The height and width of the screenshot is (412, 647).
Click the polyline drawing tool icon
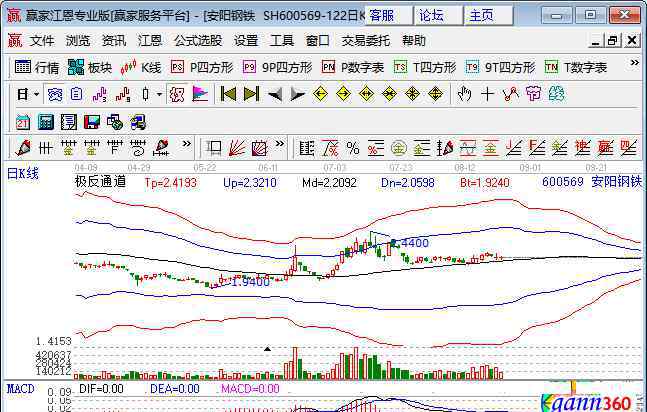pos(510,95)
